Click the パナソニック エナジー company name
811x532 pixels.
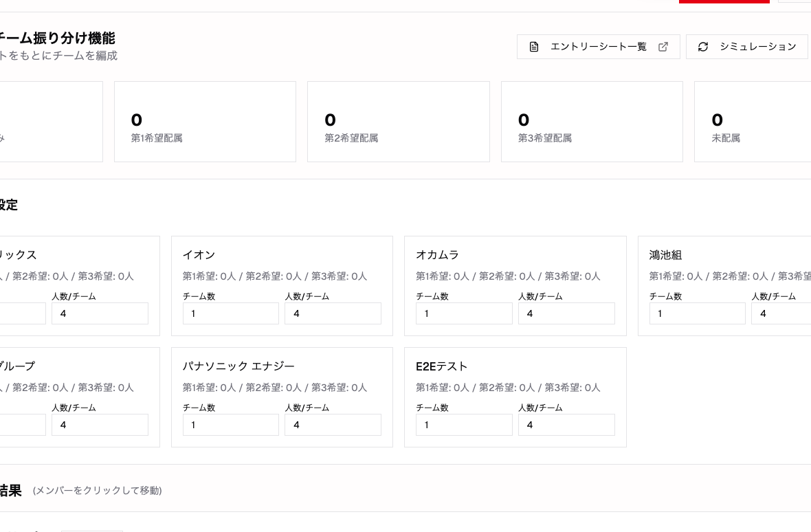pyautogui.click(x=238, y=366)
